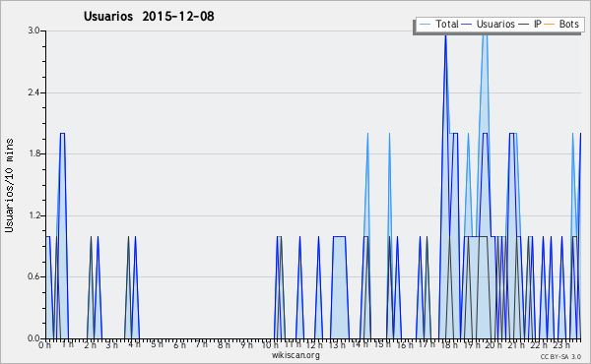Click the '1.2' y-axis value

(33, 215)
